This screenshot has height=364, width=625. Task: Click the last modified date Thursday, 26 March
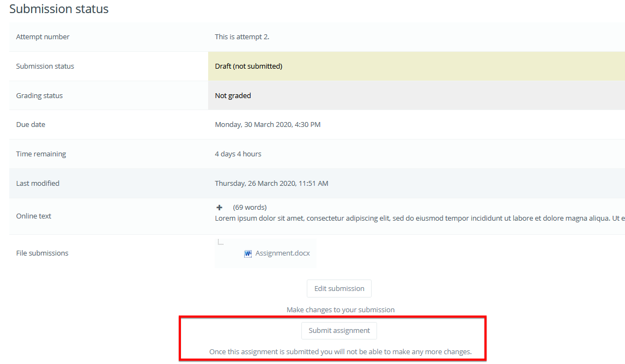[271, 184]
